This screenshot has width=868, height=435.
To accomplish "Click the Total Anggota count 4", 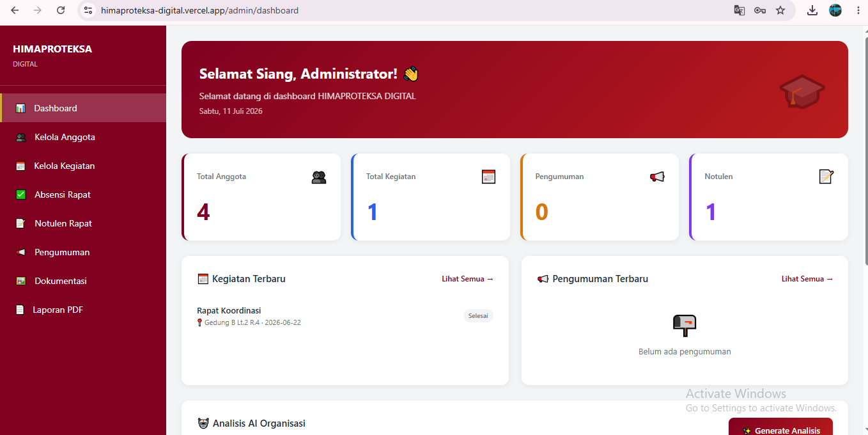I will coord(203,212).
